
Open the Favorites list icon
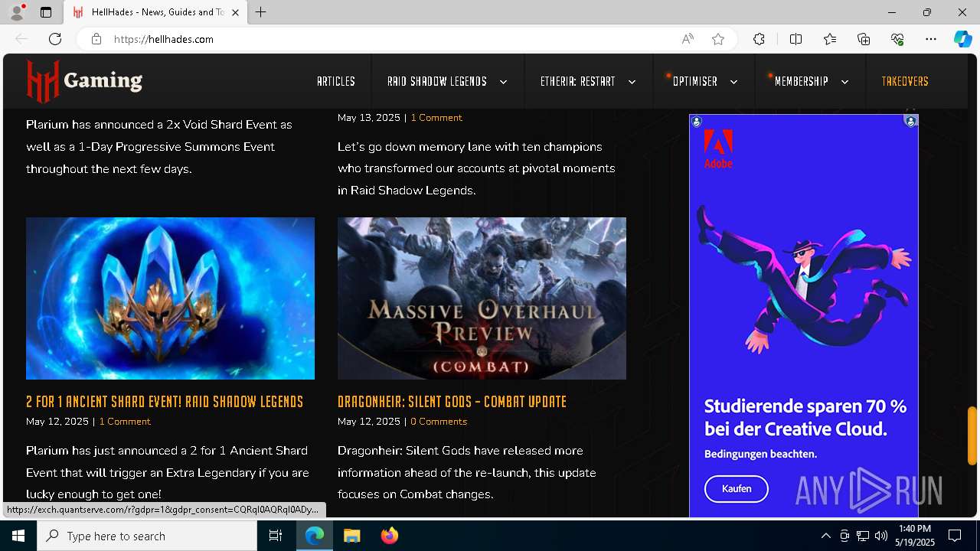(x=830, y=39)
